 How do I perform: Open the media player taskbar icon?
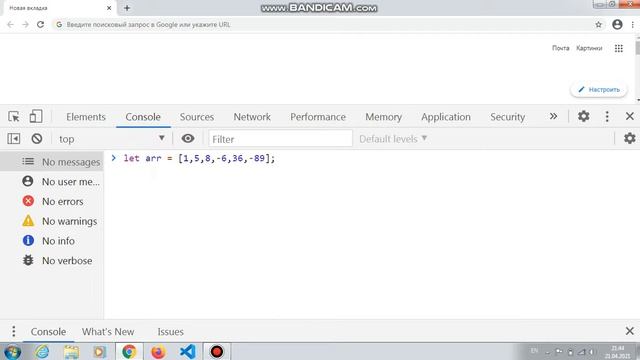pos(100,352)
